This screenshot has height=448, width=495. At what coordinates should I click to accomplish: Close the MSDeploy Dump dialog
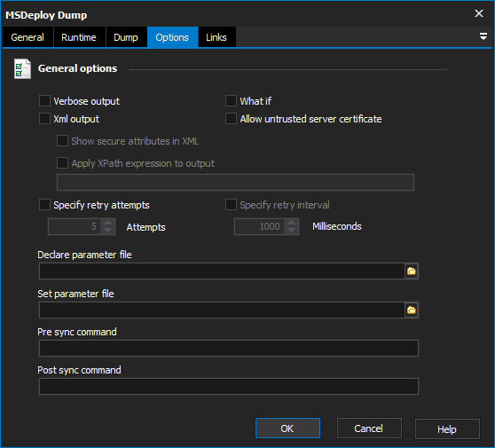click(x=479, y=13)
